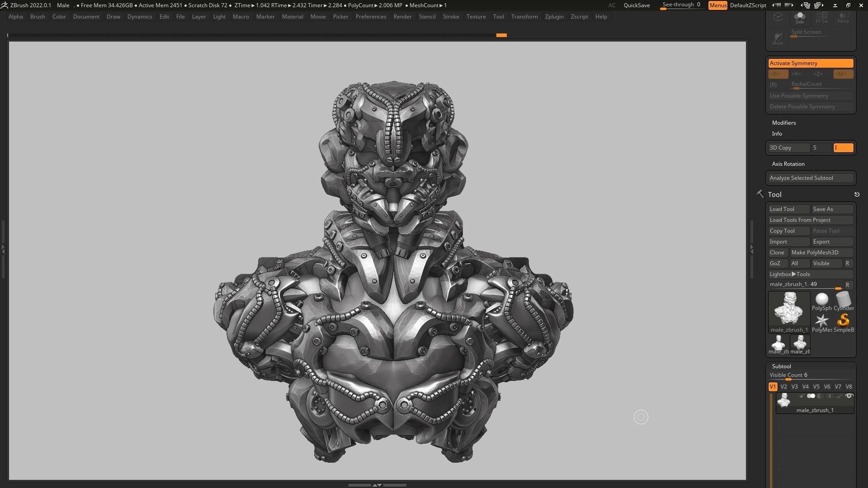Click the QuickSave button
The width and height of the screenshot is (868, 488).
click(637, 5)
